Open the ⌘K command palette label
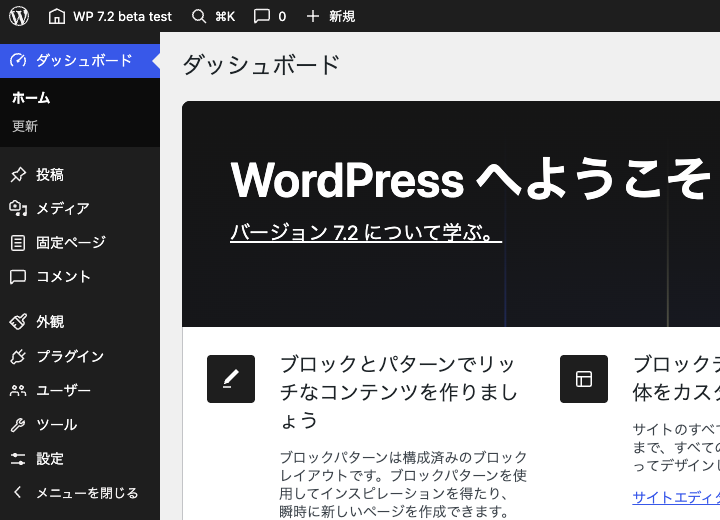The image size is (720, 520). [225, 17]
